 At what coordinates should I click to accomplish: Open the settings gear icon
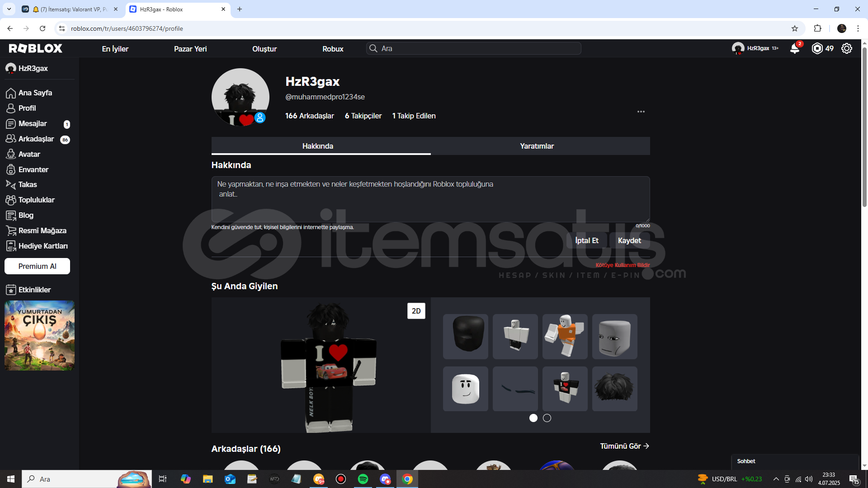point(847,48)
